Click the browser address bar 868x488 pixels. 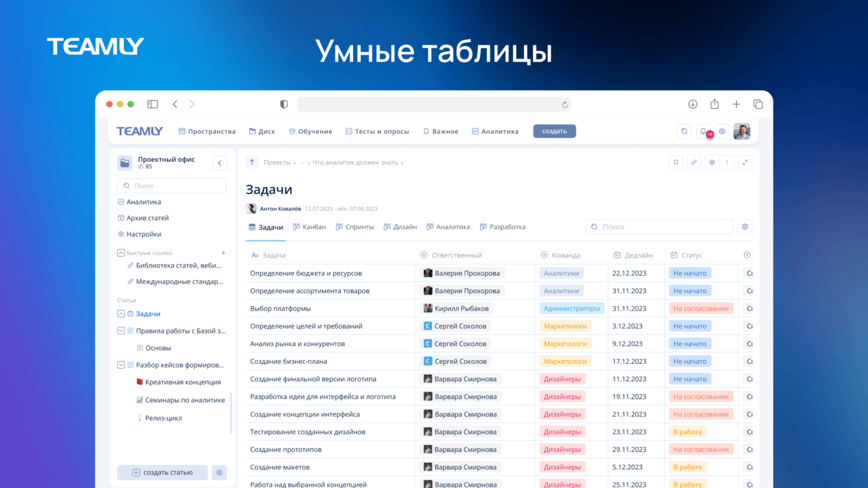(434, 104)
